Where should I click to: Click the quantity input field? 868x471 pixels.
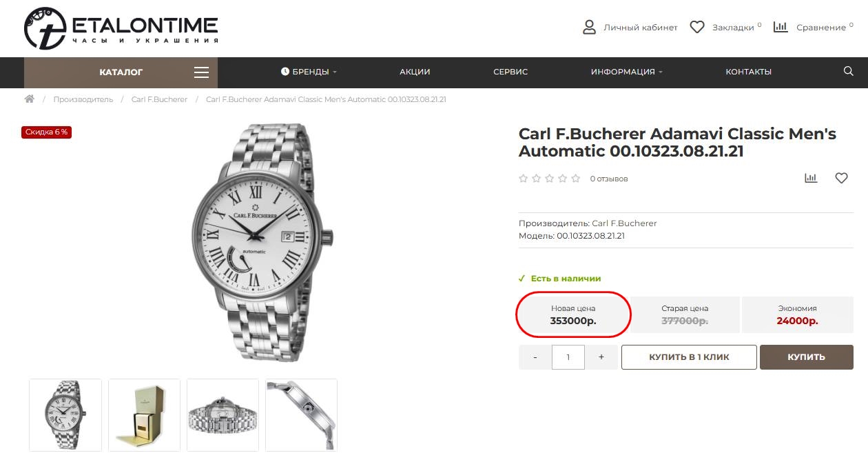tap(568, 357)
